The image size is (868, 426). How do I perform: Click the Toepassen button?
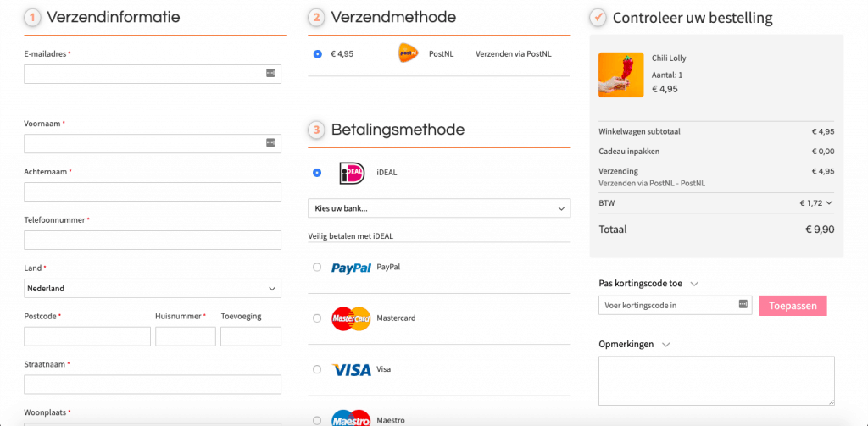pyautogui.click(x=793, y=306)
